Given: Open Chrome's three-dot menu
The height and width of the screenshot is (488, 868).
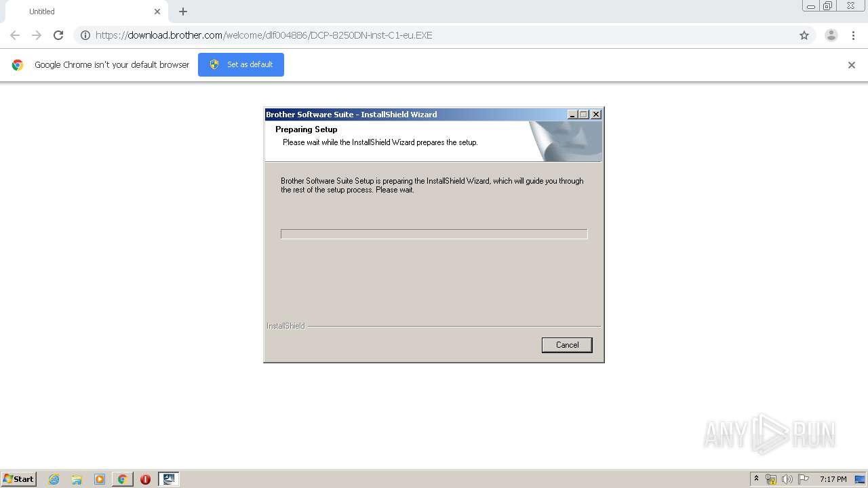Looking at the screenshot, I should (854, 35).
